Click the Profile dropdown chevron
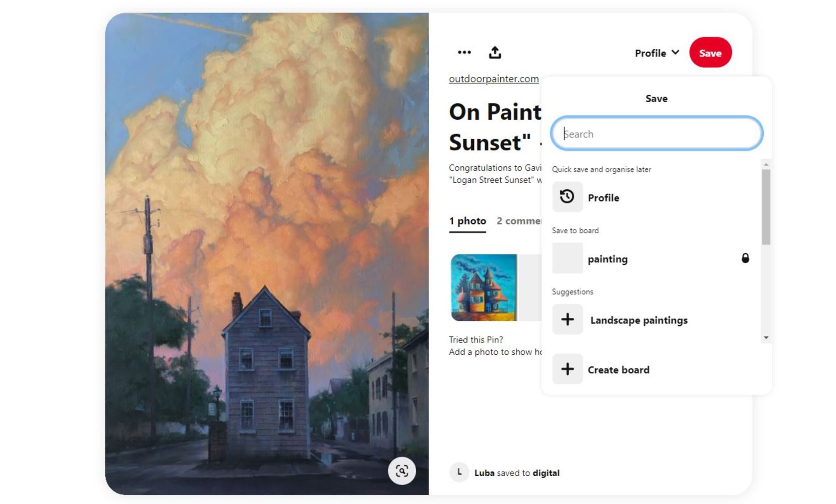Screen dimensions: 836x504 pyautogui.click(x=675, y=53)
